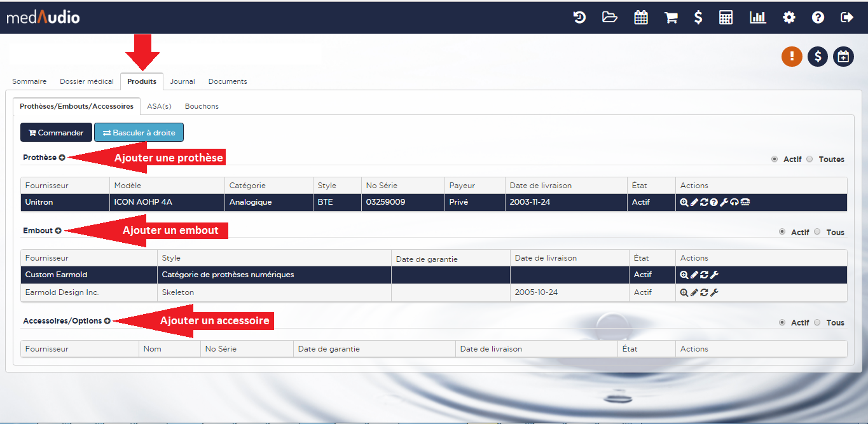Click the wrench icon for Earmold Design Inc.
The image size is (868, 424).
pyautogui.click(x=714, y=292)
